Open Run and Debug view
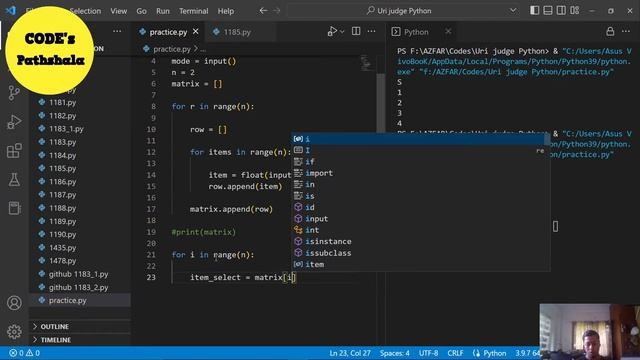 [14, 122]
